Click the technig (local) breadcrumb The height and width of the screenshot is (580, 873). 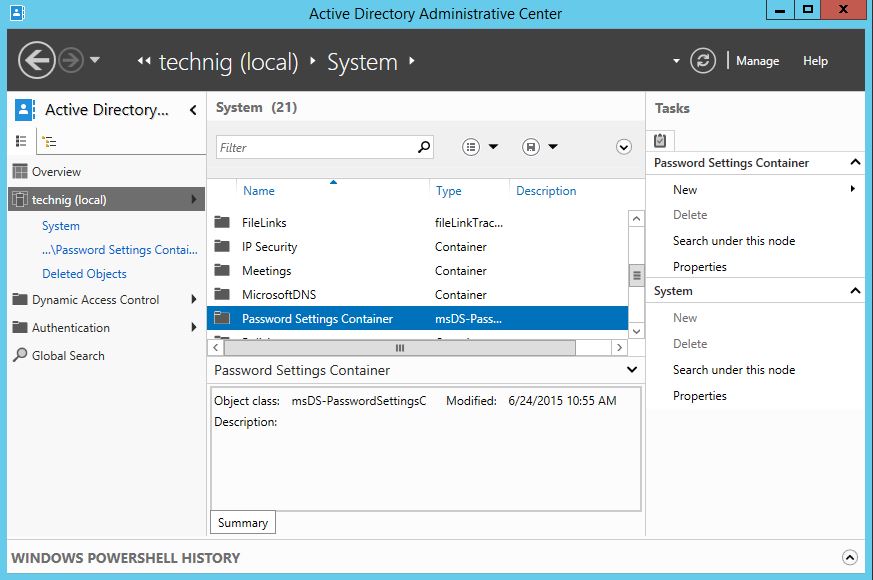point(229,62)
